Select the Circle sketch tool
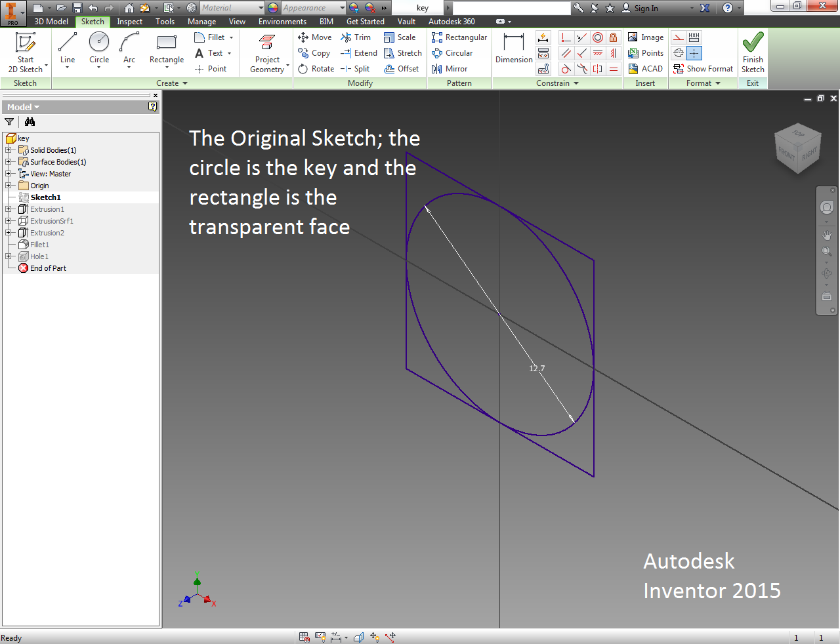The width and height of the screenshot is (840, 644). [99, 50]
